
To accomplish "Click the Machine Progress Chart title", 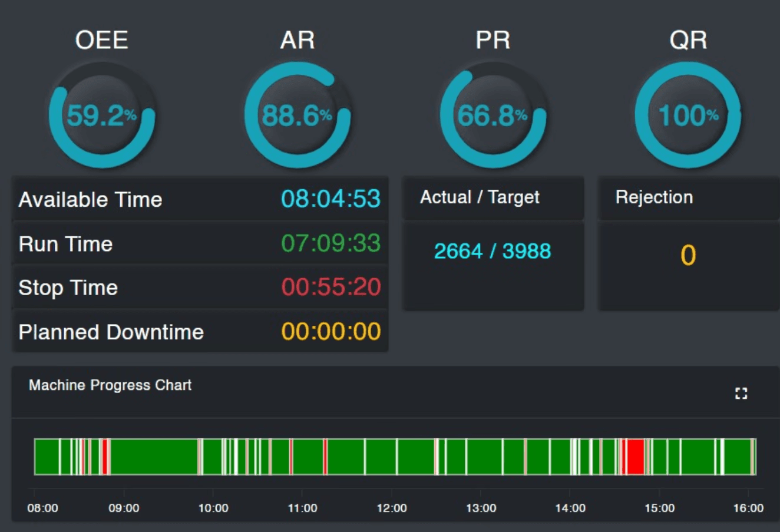I will [110, 385].
